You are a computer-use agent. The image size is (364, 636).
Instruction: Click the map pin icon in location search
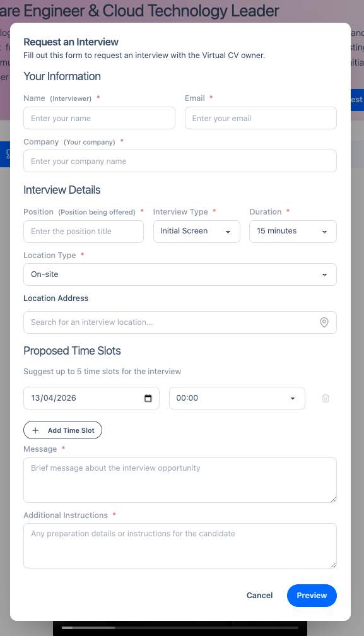324,322
